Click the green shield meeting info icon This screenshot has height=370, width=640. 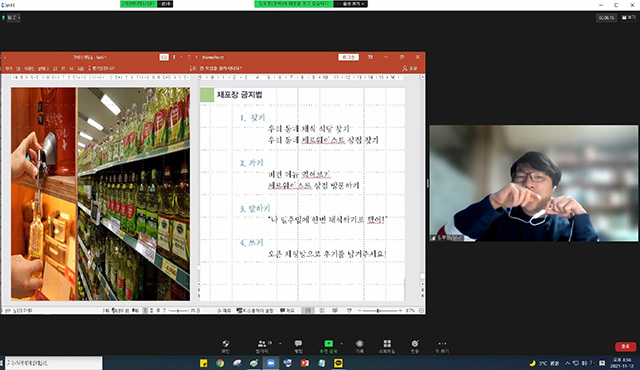[x=4, y=18]
